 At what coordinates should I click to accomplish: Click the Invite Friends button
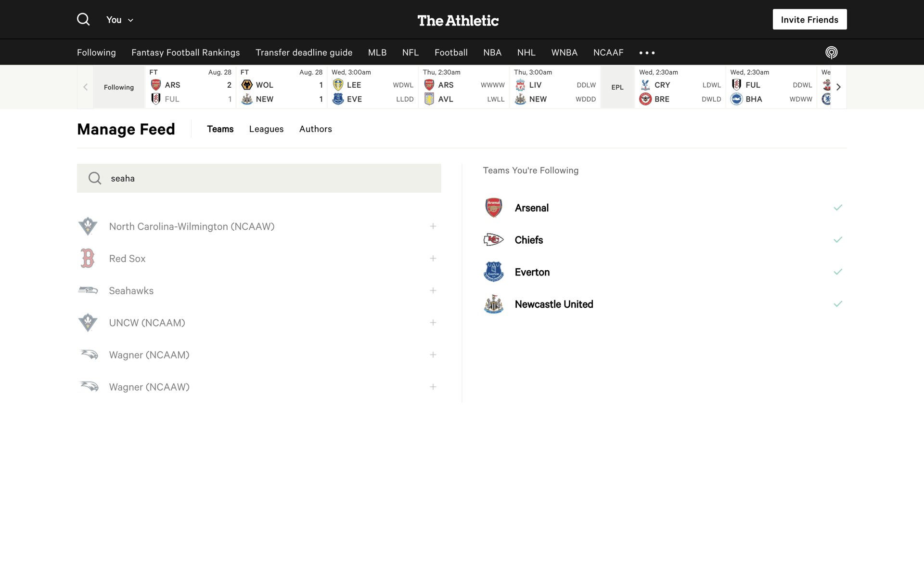point(809,19)
